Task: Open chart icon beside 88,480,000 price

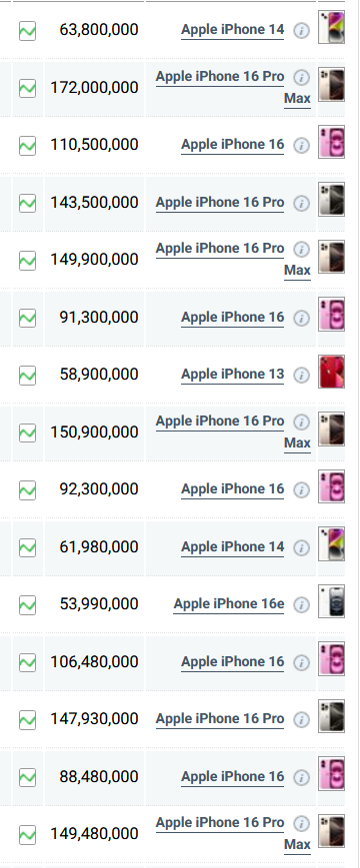Action: [x=27, y=777]
